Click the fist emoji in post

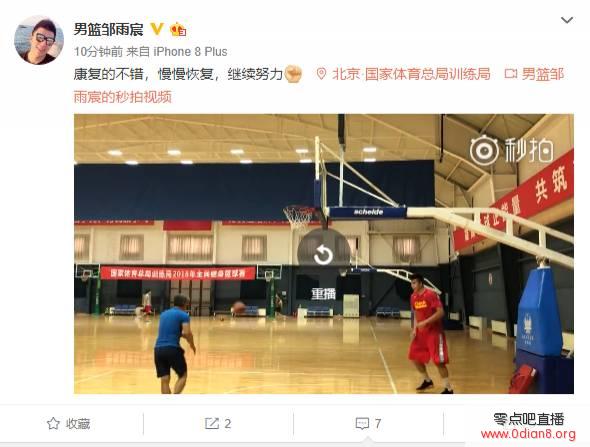[x=293, y=74]
